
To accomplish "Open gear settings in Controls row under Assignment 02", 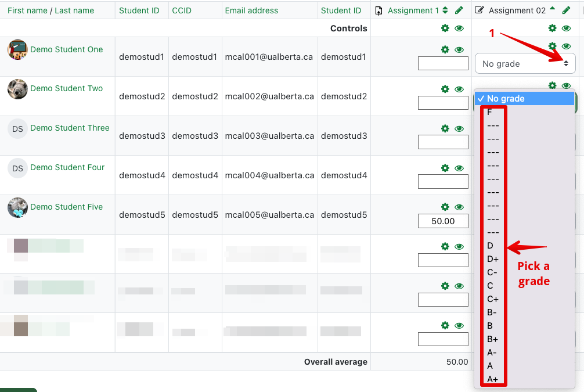I will pyautogui.click(x=553, y=28).
